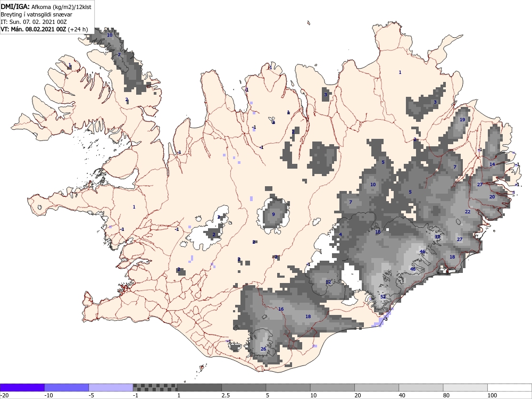Click the checkered -1 to 1 legend swatch
Viewport: 532px width, 399px height.
click(155, 387)
